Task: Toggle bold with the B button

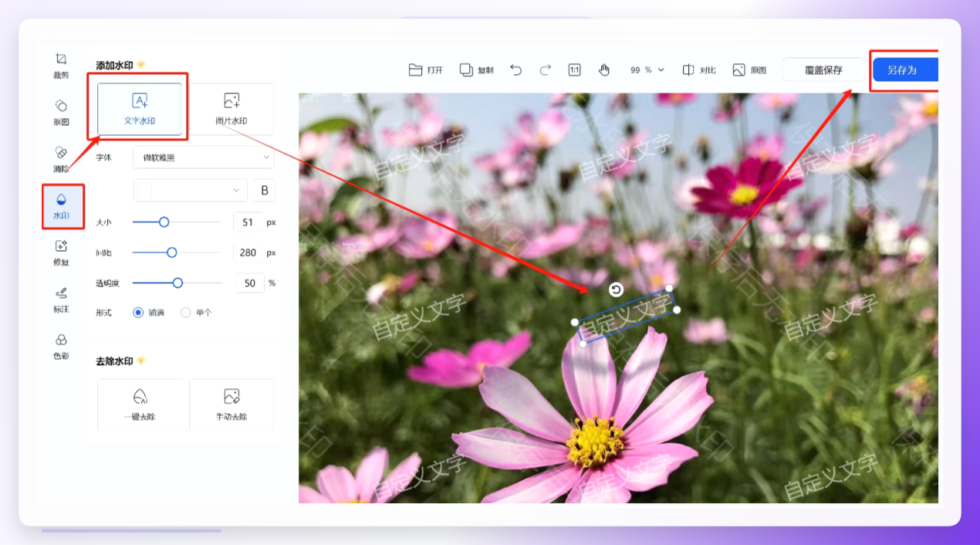Action: pyautogui.click(x=265, y=190)
